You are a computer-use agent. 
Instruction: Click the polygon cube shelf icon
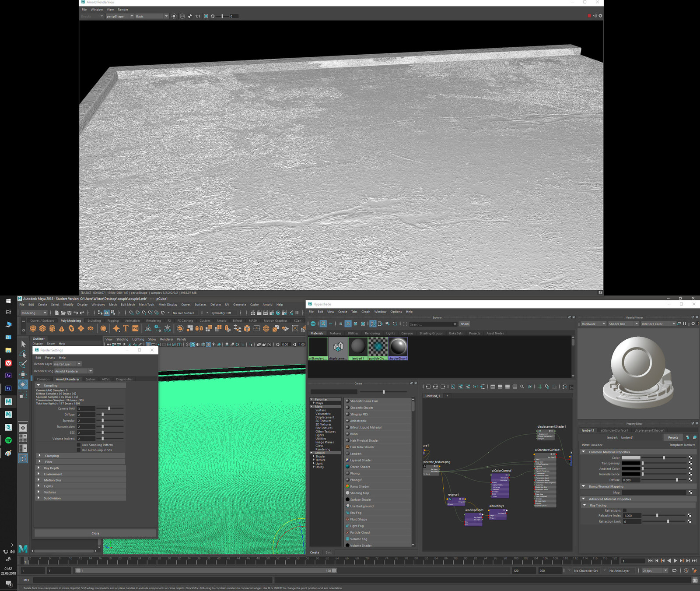[x=42, y=328]
